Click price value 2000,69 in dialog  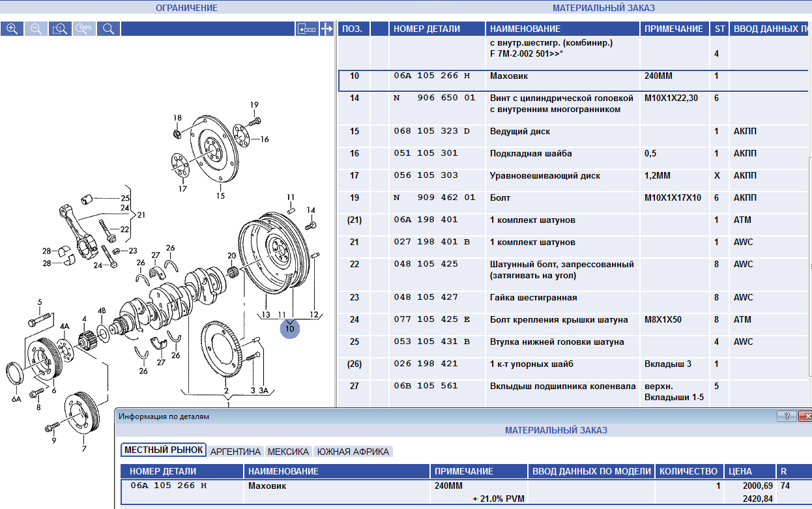pyautogui.click(x=757, y=486)
